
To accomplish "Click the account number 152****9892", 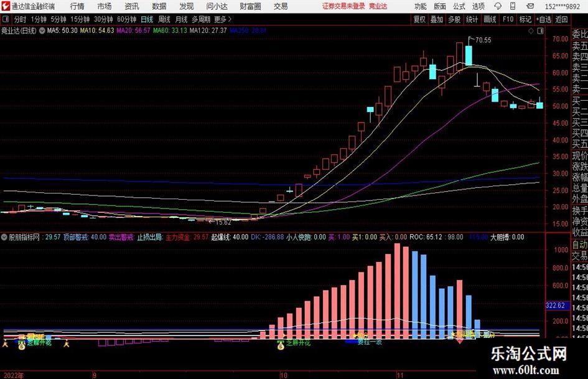I will pyautogui.click(x=562, y=6).
